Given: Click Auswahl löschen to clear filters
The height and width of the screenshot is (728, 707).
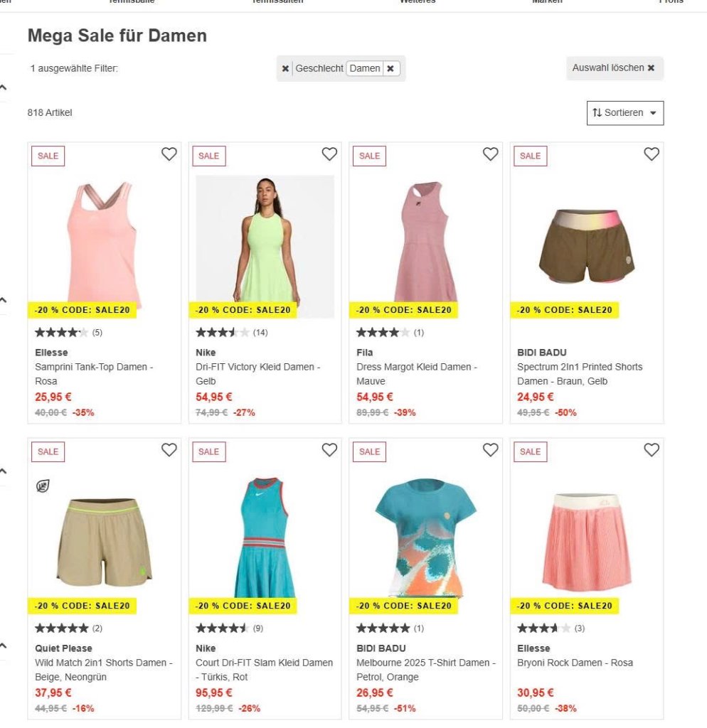Looking at the screenshot, I should pyautogui.click(x=615, y=68).
